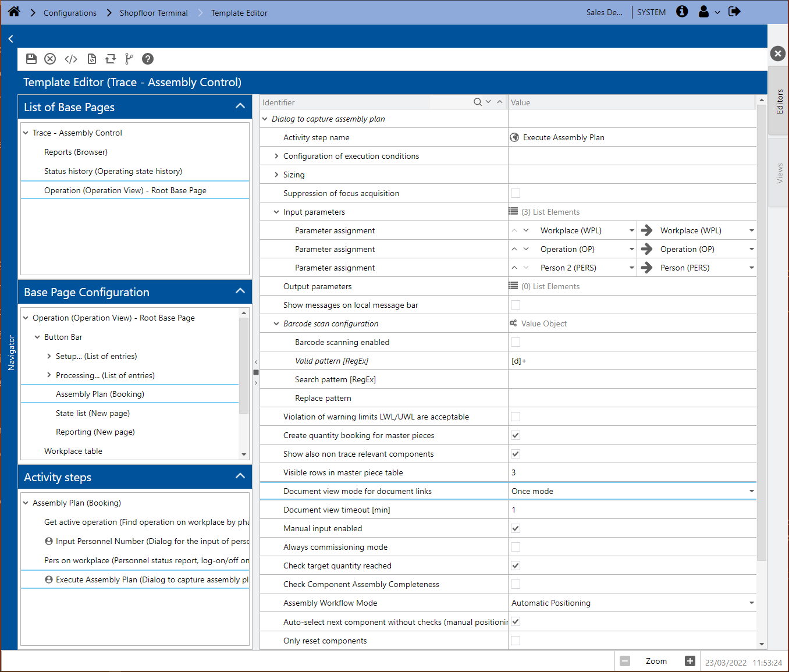Open Assembly Workflow Mode dropdown
The image size is (789, 672).
tap(751, 603)
